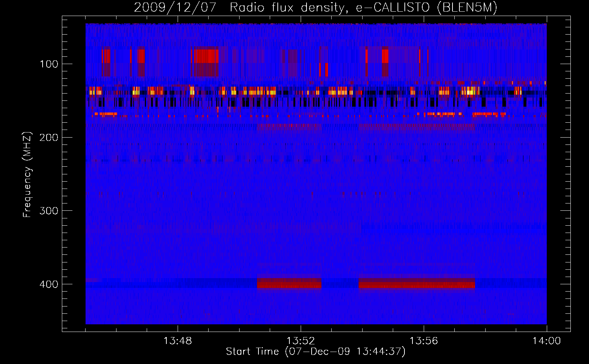Click the 13:56 time tick label
Screen dimensions: 589x364
[424, 341]
